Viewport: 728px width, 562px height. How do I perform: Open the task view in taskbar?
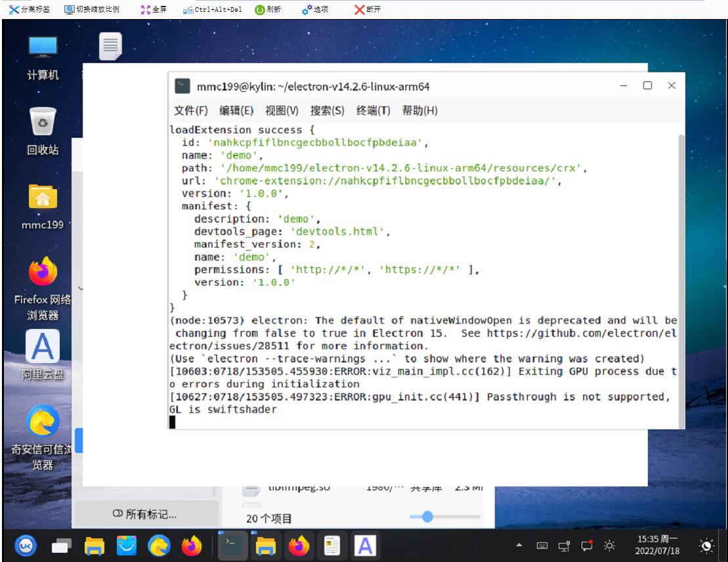[x=62, y=546]
